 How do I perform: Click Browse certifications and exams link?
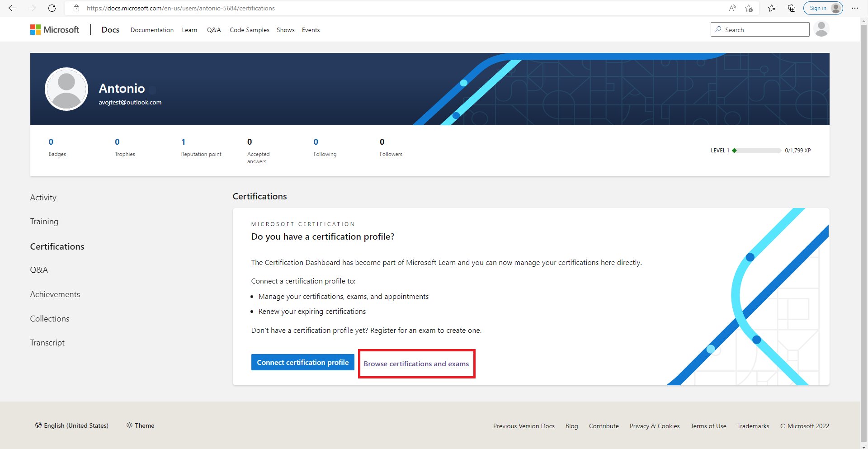[x=416, y=364]
